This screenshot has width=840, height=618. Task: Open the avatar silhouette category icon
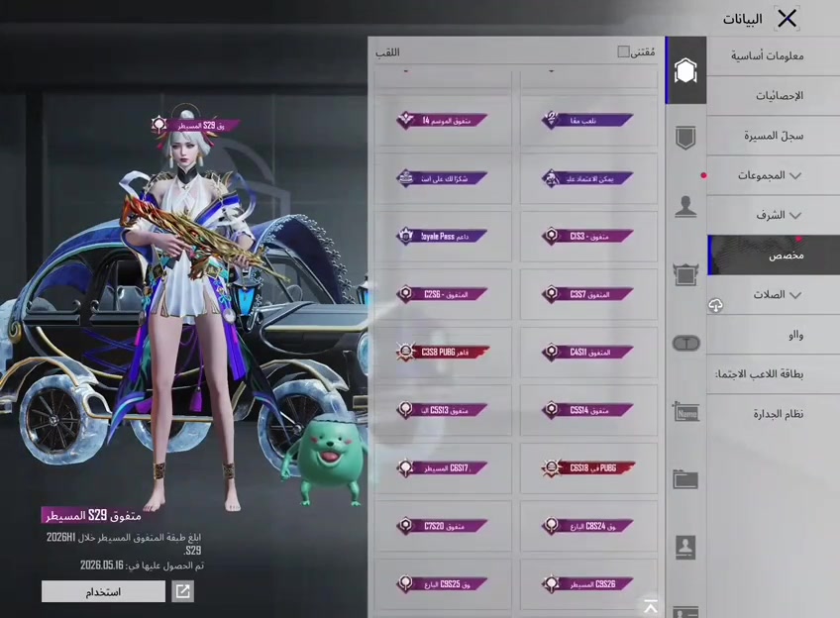[685, 207]
